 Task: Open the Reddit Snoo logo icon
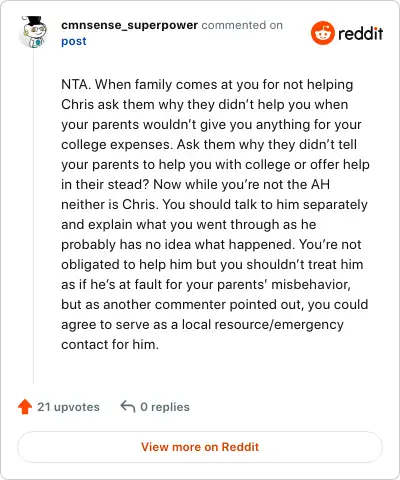(322, 33)
